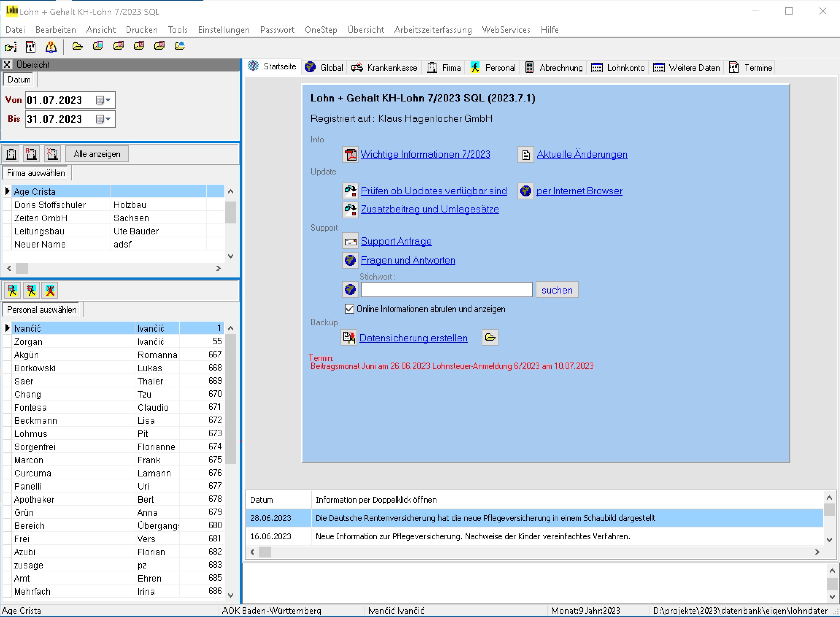Close the Übersicht panel with X icon

pyautogui.click(x=7, y=65)
